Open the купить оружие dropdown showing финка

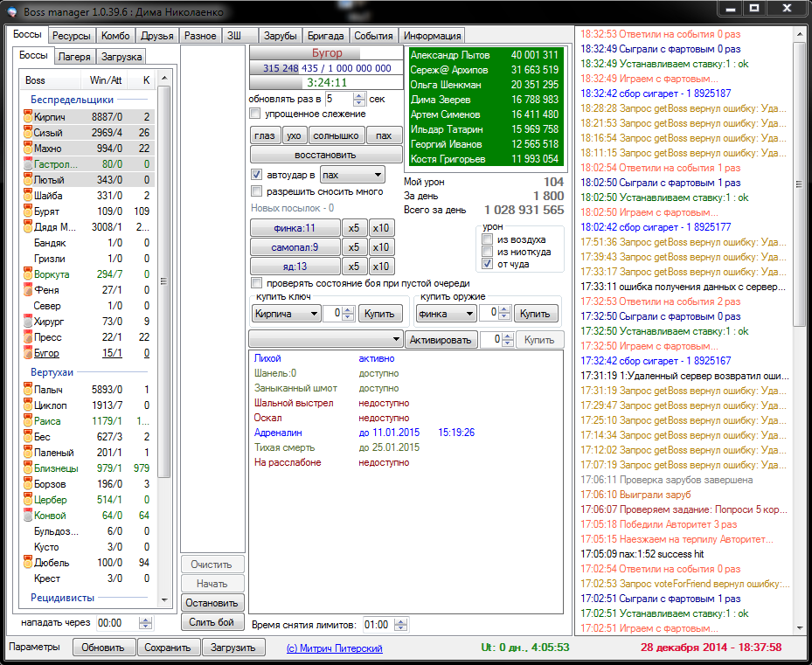(x=446, y=314)
